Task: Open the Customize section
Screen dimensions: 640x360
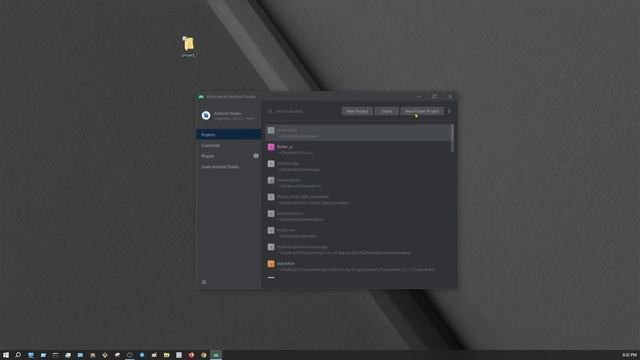Action: [x=210, y=145]
